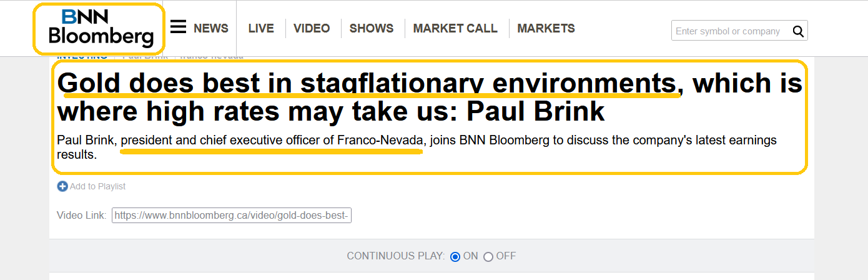Click the Paul Brink description paragraph
868x280 pixels.
point(417,147)
